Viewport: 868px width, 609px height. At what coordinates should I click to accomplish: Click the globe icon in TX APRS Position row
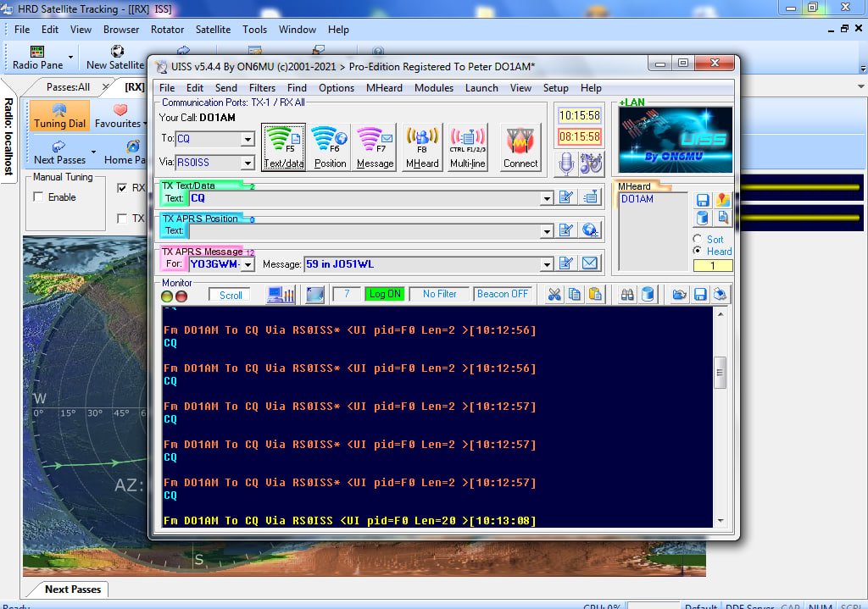[x=590, y=230]
